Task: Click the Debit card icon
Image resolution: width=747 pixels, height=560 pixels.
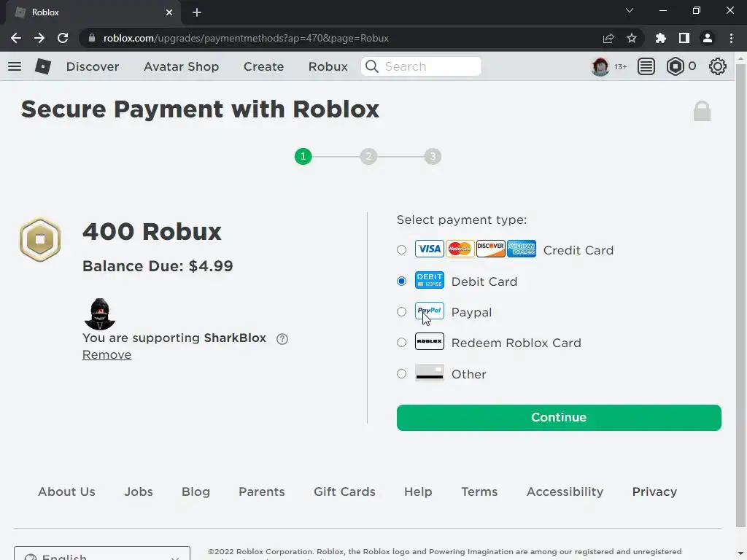Action: pyautogui.click(x=429, y=280)
